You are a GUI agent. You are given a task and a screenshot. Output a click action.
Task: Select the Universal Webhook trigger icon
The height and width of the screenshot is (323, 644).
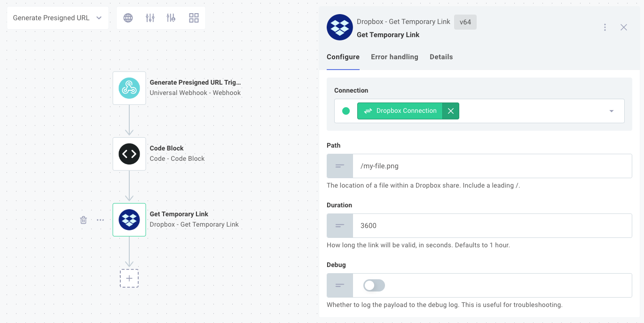(x=129, y=88)
